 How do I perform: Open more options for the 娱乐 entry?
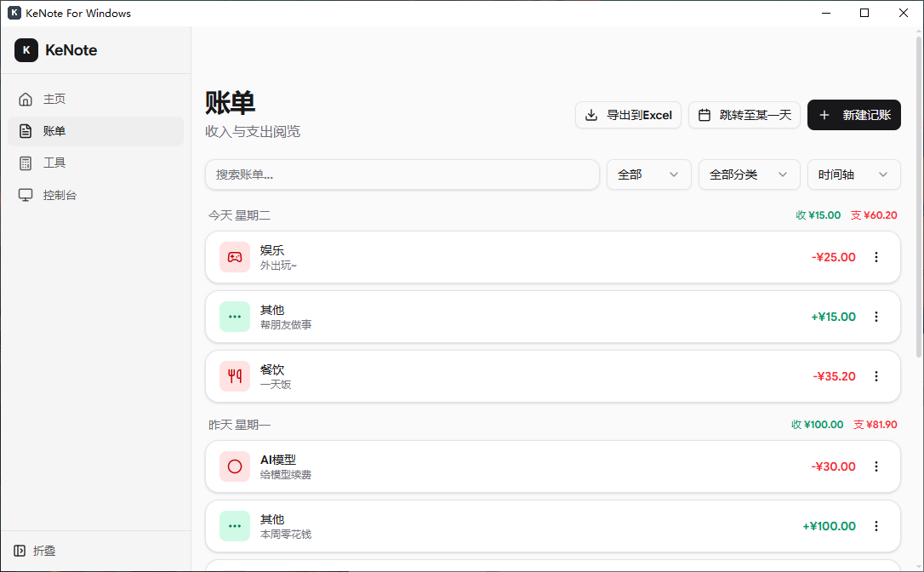tap(876, 257)
